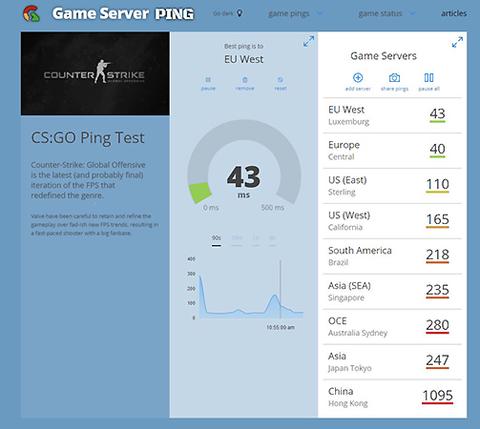Open the Game Server PING home title
Viewport: 480px width, 429px height.
(123, 14)
